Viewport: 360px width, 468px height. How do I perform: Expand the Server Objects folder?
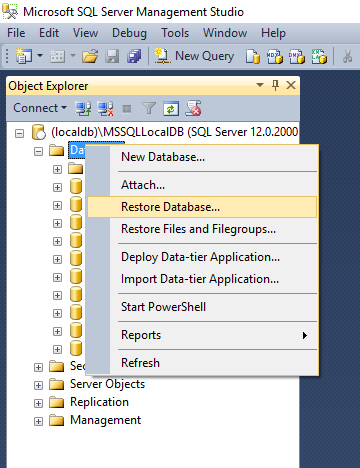pos(39,386)
